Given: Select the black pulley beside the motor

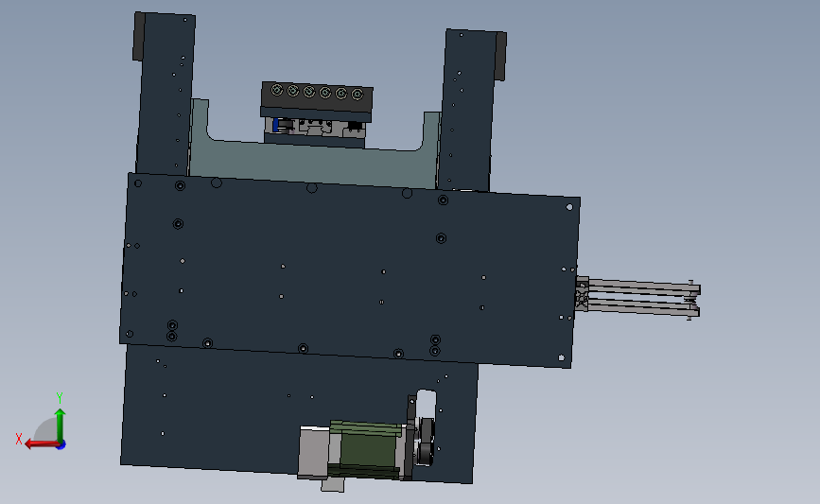Looking at the screenshot, I should click(427, 442).
